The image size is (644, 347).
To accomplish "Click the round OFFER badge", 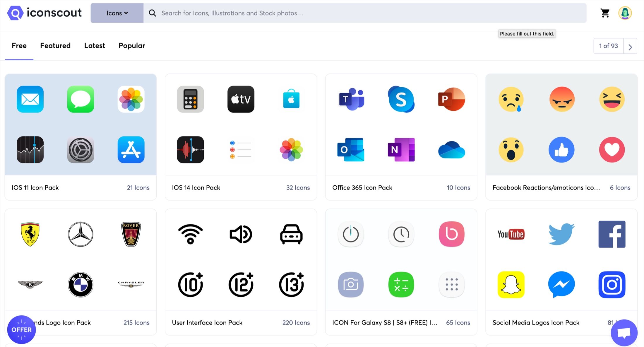I will 21,329.
